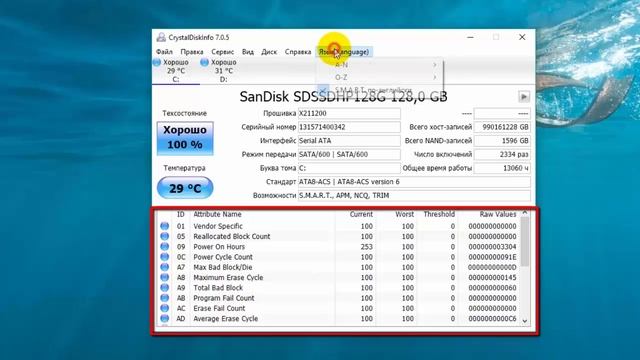Open the Правка menu
This screenshot has width=640, height=360.
192,52
